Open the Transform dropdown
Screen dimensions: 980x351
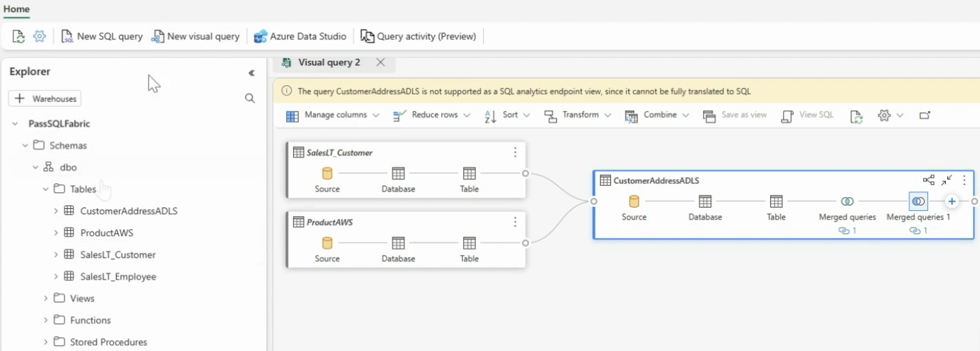click(x=577, y=115)
